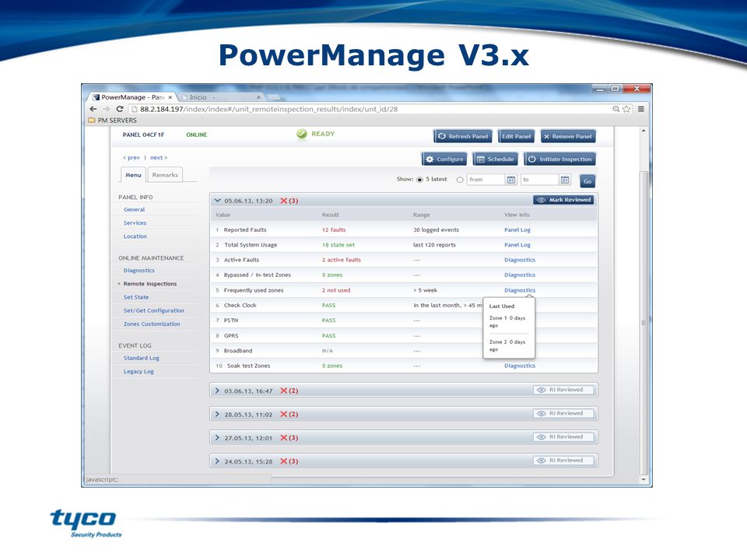Click the '12 faults' result
Image resolution: width=747 pixels, height=560 pixels.
coord(334,230)
